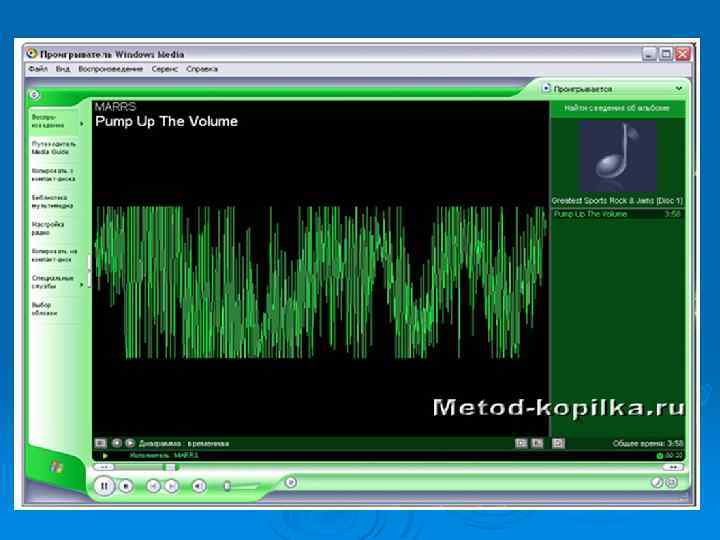Click the Windows logo at sidebar bottom

coord(56,467)
